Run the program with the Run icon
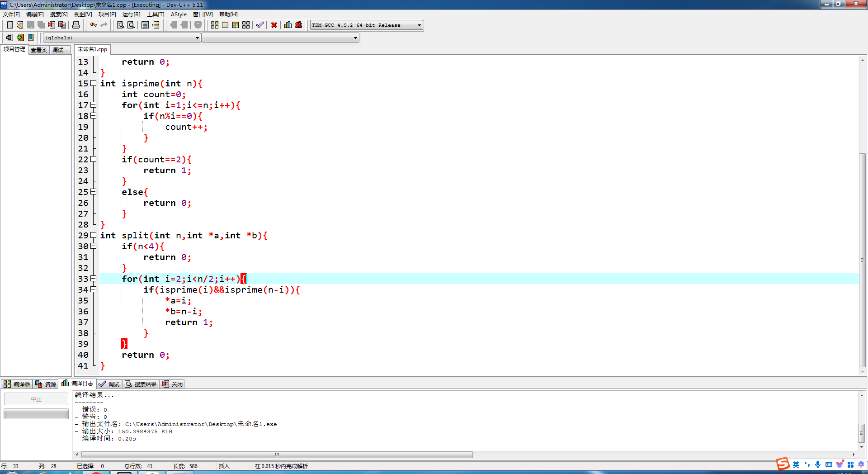 [225, 25]
